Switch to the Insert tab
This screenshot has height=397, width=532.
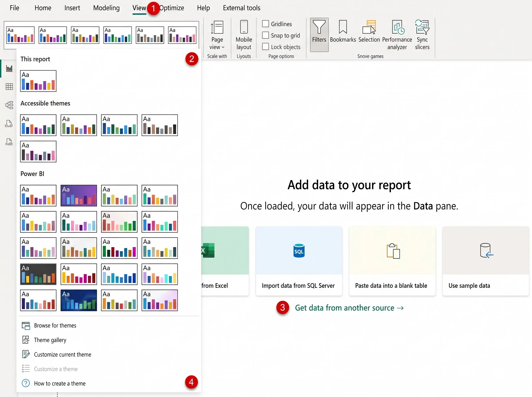point(72,8)
